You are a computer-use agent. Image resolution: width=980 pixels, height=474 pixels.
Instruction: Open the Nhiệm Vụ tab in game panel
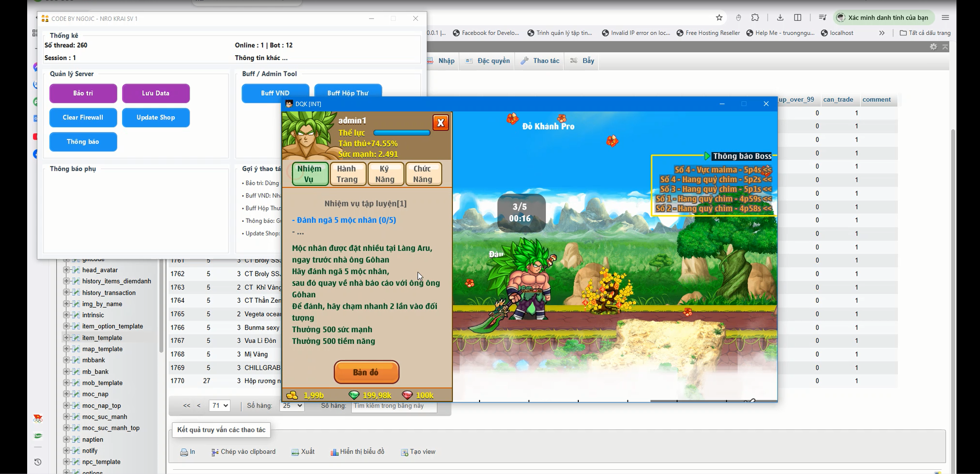[x=310, y=174]
